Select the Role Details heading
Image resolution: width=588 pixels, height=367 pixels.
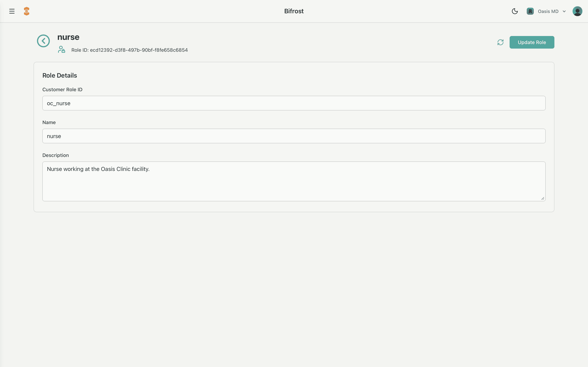(59, 75)
